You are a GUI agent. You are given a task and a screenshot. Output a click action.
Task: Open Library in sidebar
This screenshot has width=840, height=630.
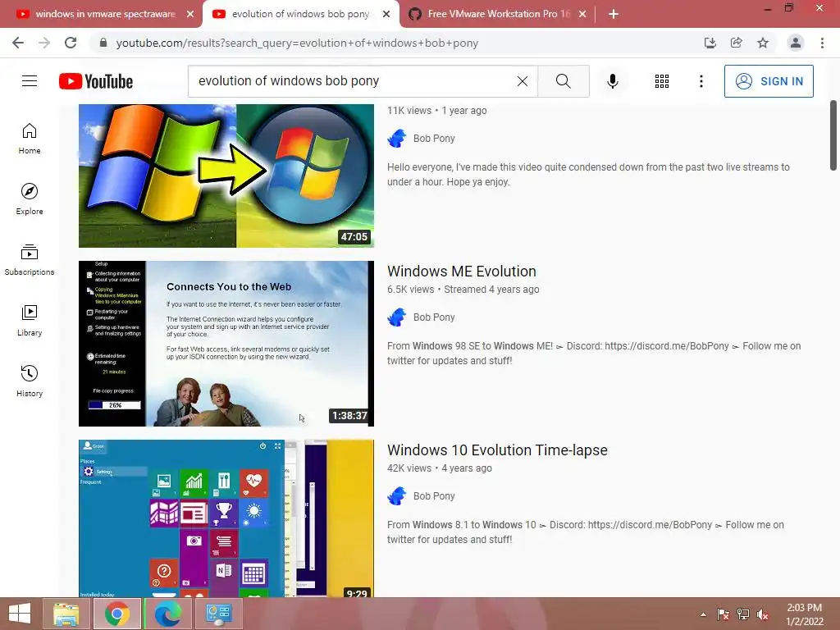click(x=30, y=321)
